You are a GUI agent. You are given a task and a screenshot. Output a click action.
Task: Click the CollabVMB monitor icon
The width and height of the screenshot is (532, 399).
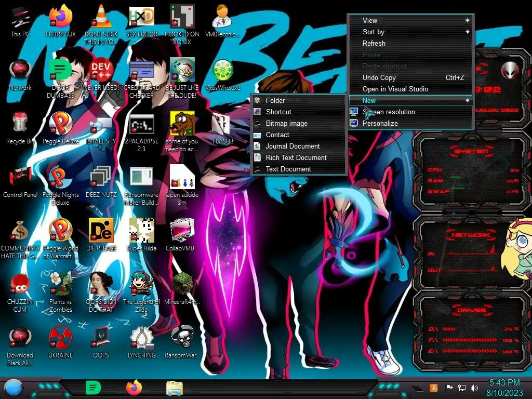coord(182,235)
